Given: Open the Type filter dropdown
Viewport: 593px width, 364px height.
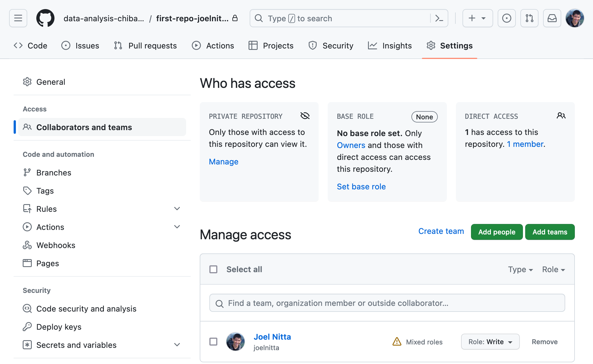Looking at the screenshot, I should tap(520, 269).
